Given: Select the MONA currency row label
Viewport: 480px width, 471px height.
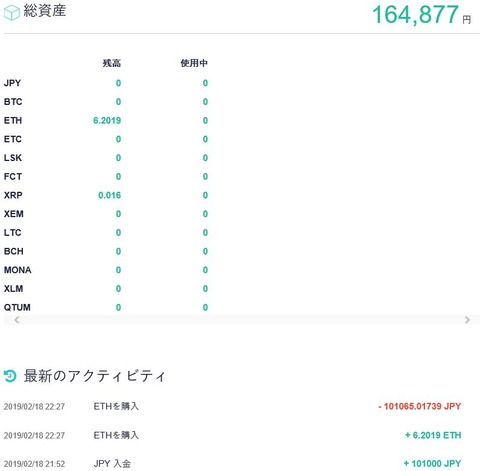Looking at the screenshot, I should click(17, 270).
